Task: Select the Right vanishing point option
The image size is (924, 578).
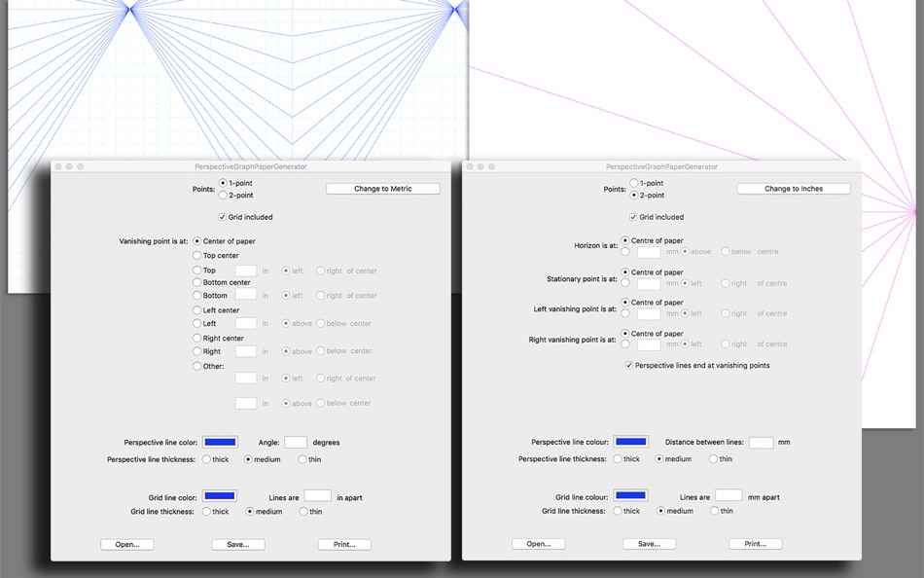Action: coord(196,351)
